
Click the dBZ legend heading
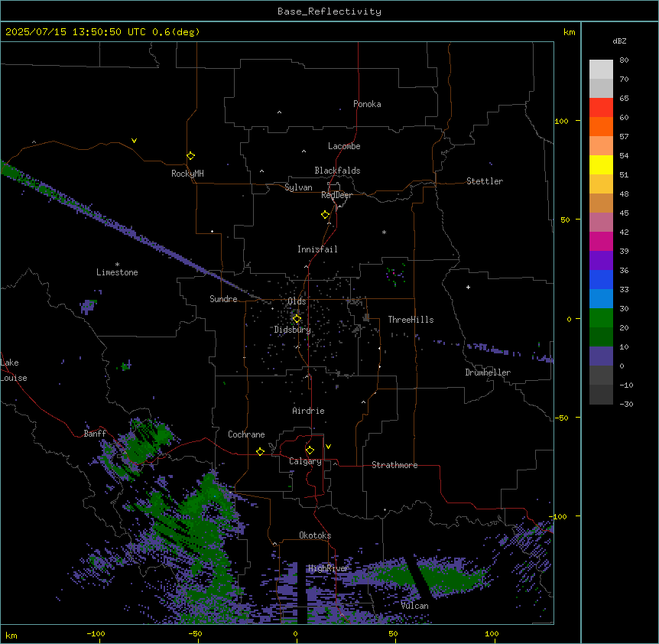coord(619,41)
